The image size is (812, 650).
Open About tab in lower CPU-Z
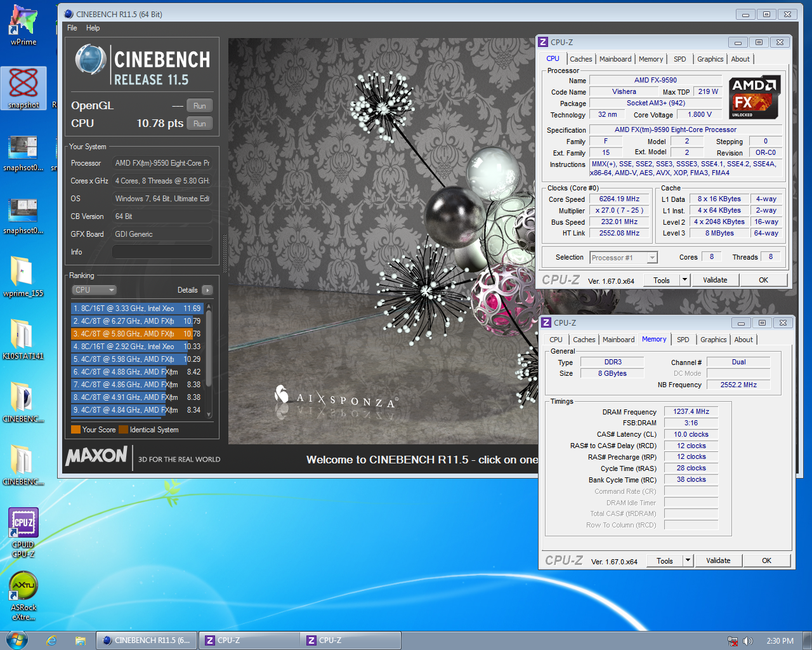point(743,340)
